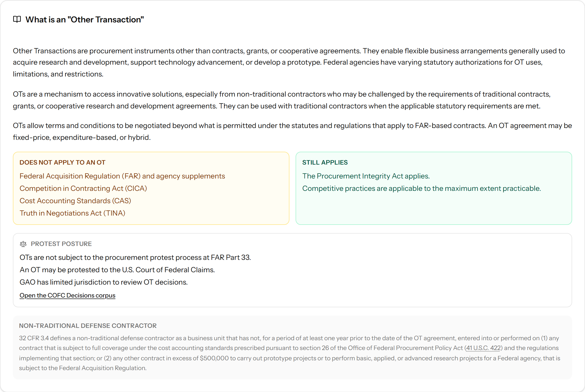Click the Procurement Integrity Act applies statement
Viewport: 585px width, 392px height.
pos(366,176)
